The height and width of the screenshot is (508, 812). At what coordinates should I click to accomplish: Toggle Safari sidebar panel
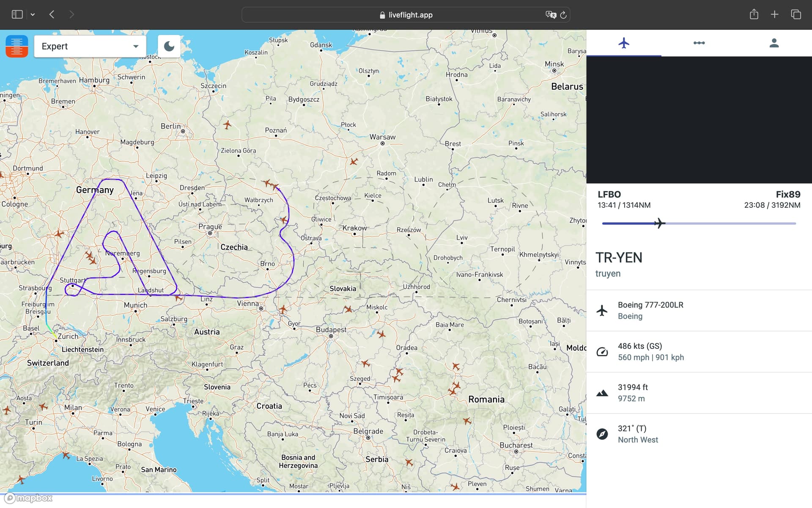17,14
